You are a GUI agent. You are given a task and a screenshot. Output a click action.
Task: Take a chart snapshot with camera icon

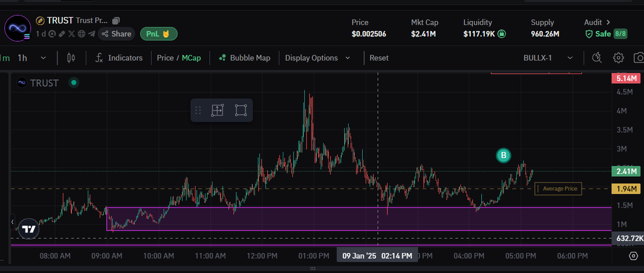[639, 58]
